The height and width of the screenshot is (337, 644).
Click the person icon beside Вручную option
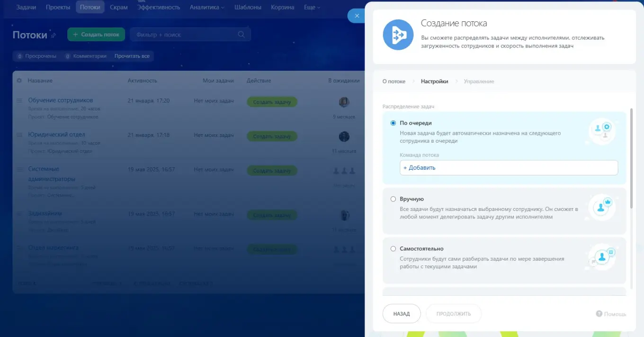tap(601, 207)
